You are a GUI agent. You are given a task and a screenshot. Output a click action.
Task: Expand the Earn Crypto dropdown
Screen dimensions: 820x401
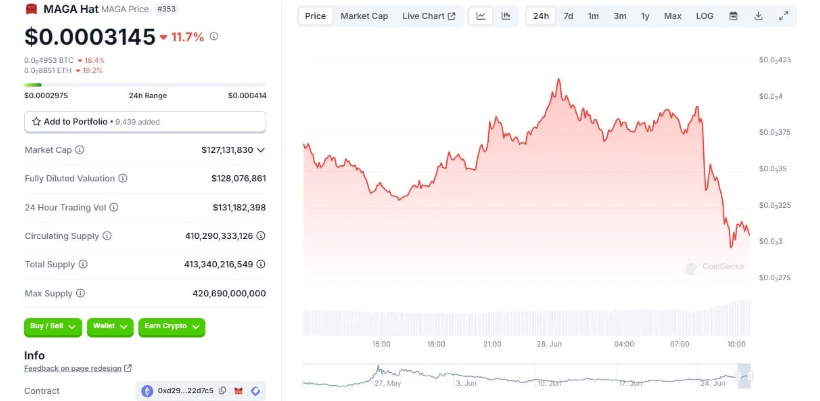tap(172, 326)
